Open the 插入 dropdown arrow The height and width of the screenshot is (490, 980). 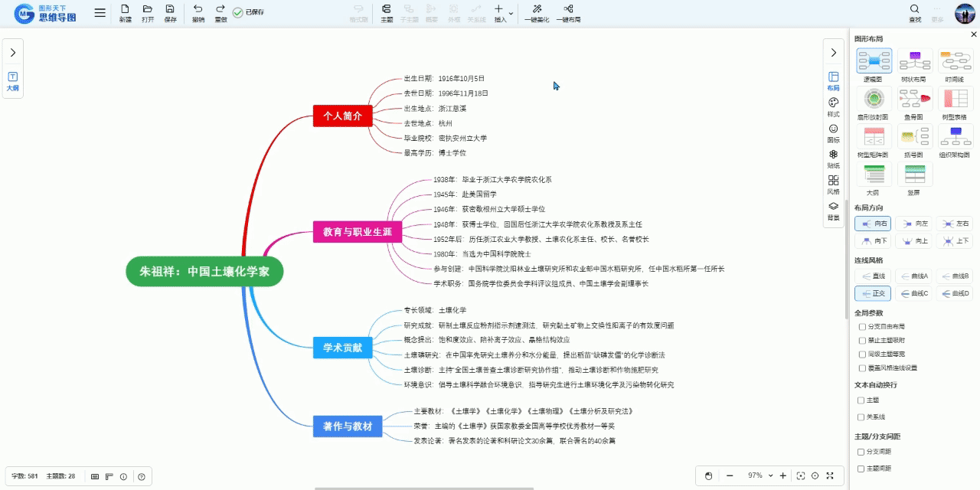511,12
